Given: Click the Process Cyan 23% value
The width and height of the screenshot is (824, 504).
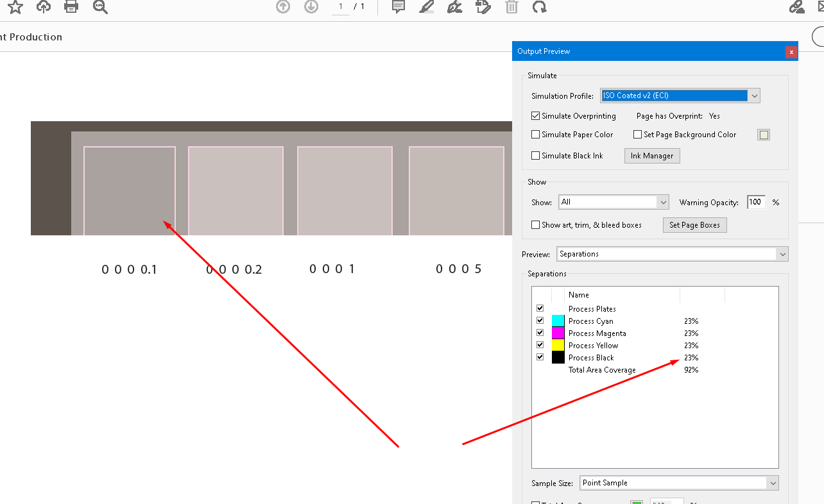Looking at the screenshot, I should [691, 321].
